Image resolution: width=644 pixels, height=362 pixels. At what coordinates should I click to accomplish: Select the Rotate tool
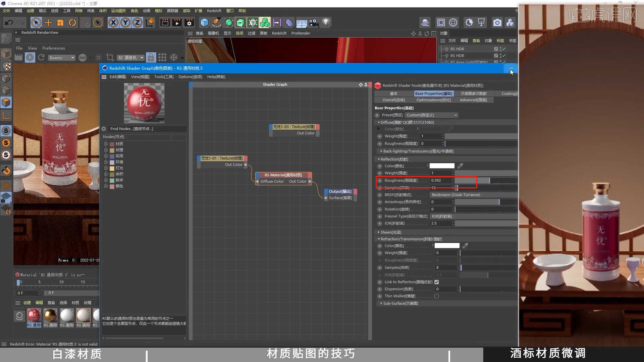72,22
